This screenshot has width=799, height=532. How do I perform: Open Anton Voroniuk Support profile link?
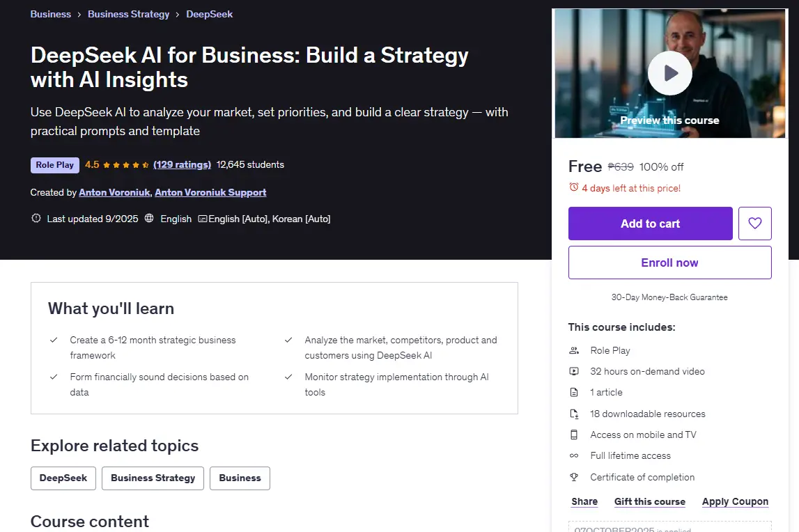(x=210, y=192)
